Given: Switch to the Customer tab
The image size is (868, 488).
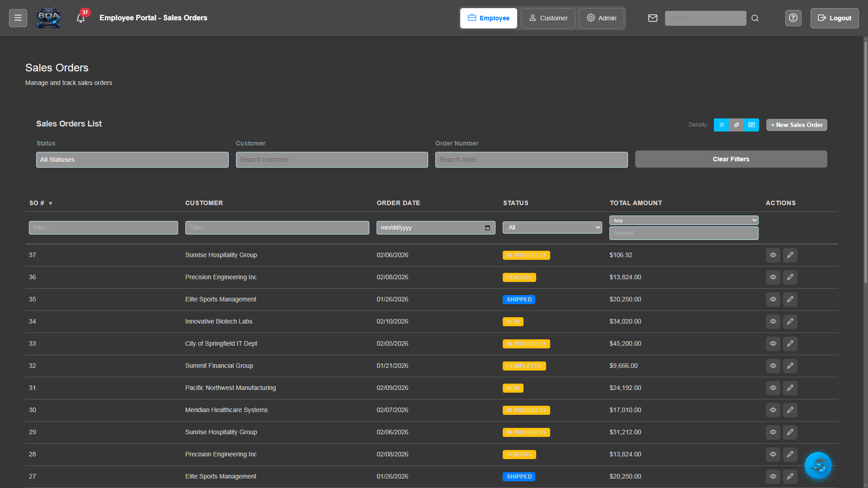Looking at the screenshot, I should (548, 18).
